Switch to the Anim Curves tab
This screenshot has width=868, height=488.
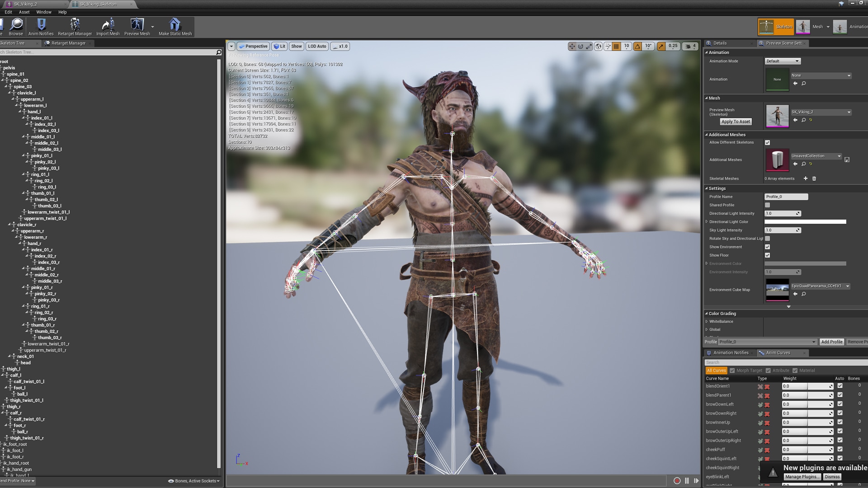[778, 353]
